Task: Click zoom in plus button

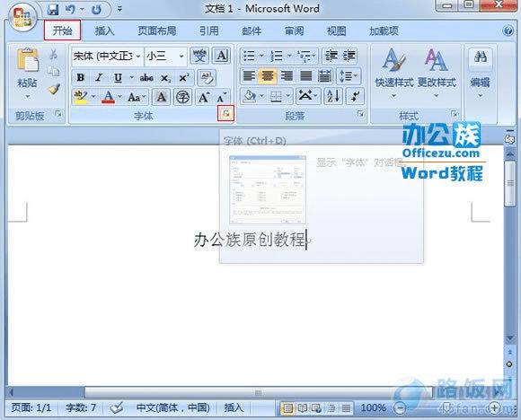Action: (x=495, y=407)
